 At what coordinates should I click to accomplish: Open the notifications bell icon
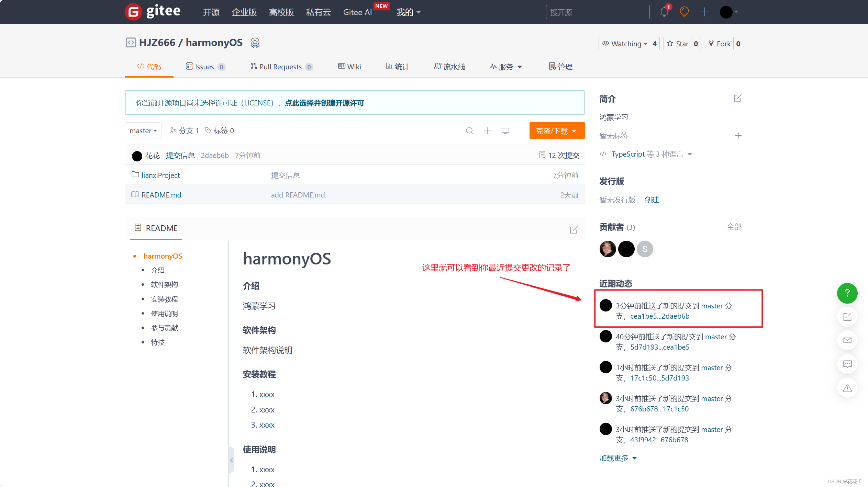pos(664,12)
